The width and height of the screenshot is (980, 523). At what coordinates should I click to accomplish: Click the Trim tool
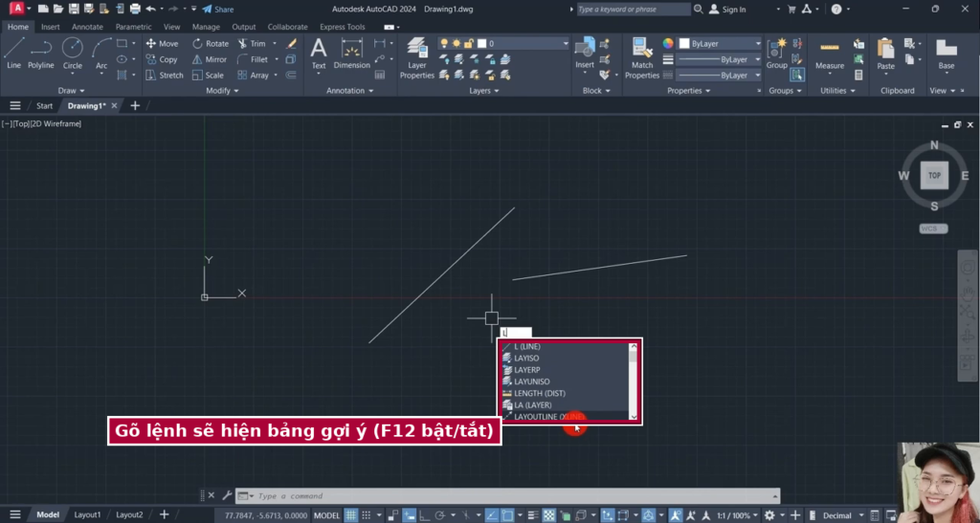point(252,44)
